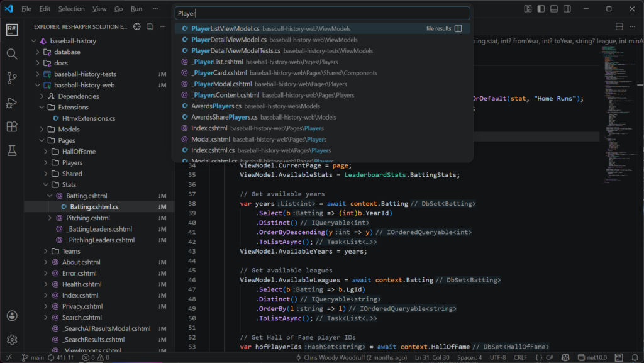Open the Manage gear icon
This screenshot has height=363, width=644.
(x=11, y=340)
